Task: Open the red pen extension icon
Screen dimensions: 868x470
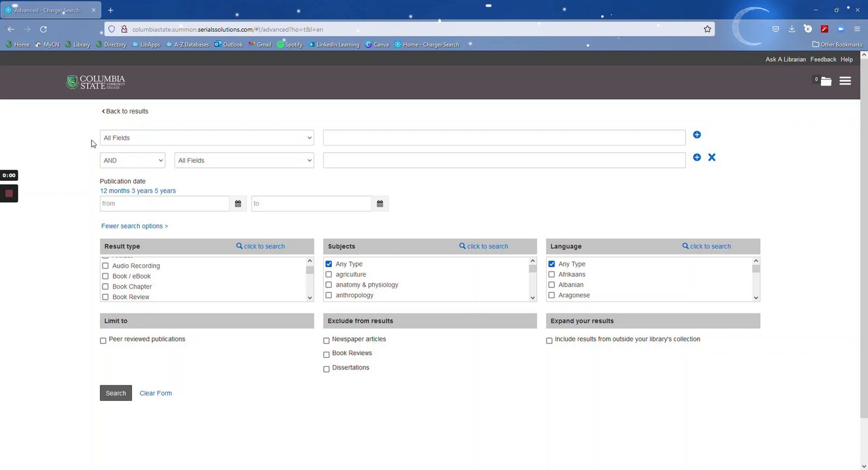Action: tap(824, 29)
